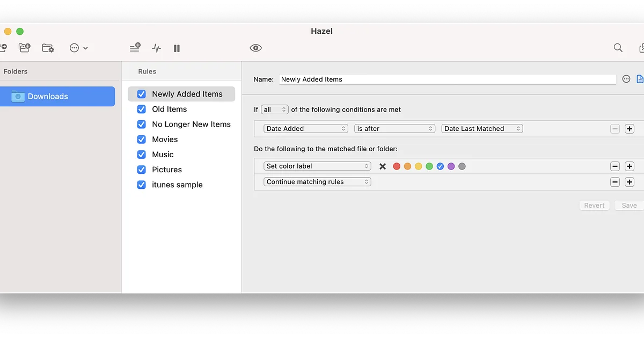The width and height of the screenshot is (644, 338).
Task: Open Date Last Matched dropdown
Action: [x=482, y=129]
